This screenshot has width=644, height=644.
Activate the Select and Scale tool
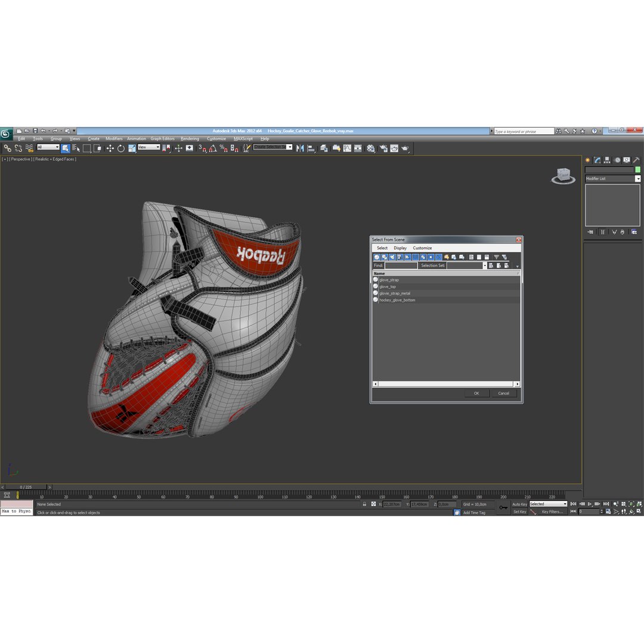(x=132, y=148)
